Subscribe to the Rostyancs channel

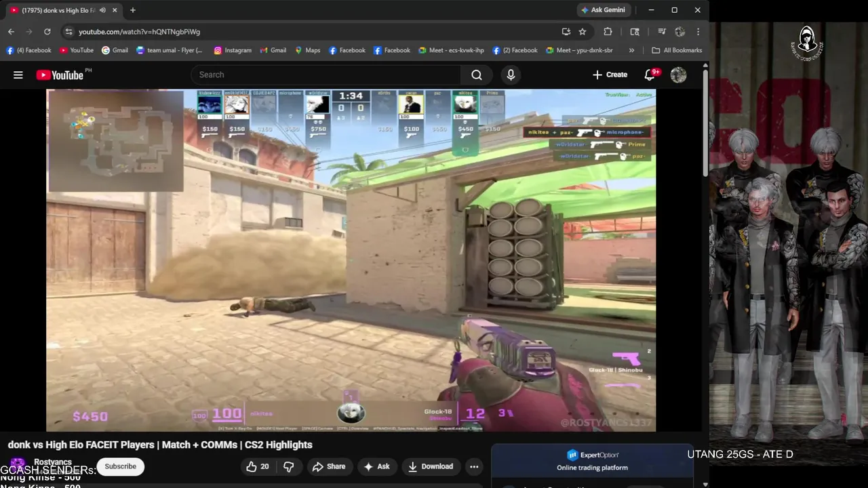(120, 466)
